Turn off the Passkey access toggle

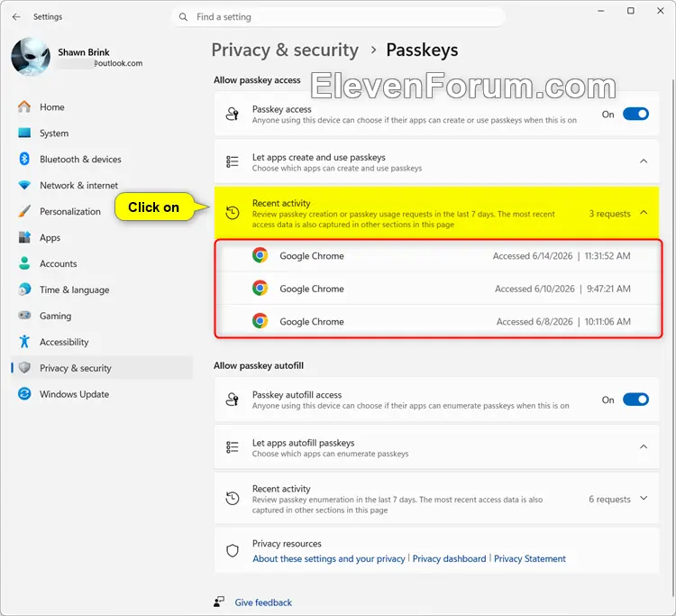(635, 115)
